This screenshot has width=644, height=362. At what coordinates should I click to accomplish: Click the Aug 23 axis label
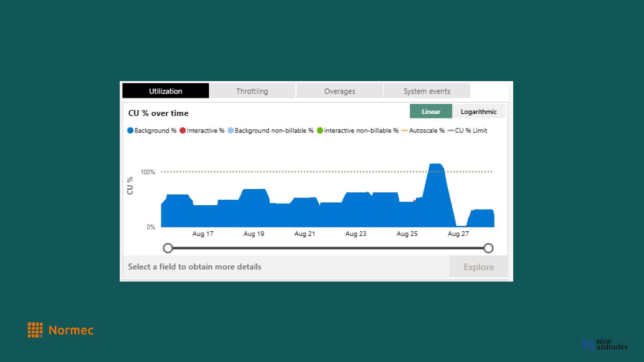356,234
